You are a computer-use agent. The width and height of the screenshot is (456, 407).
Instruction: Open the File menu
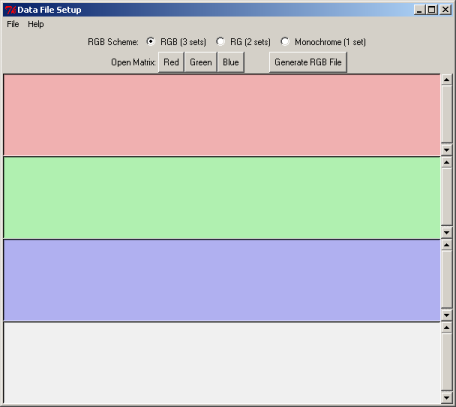coord(13,24)
